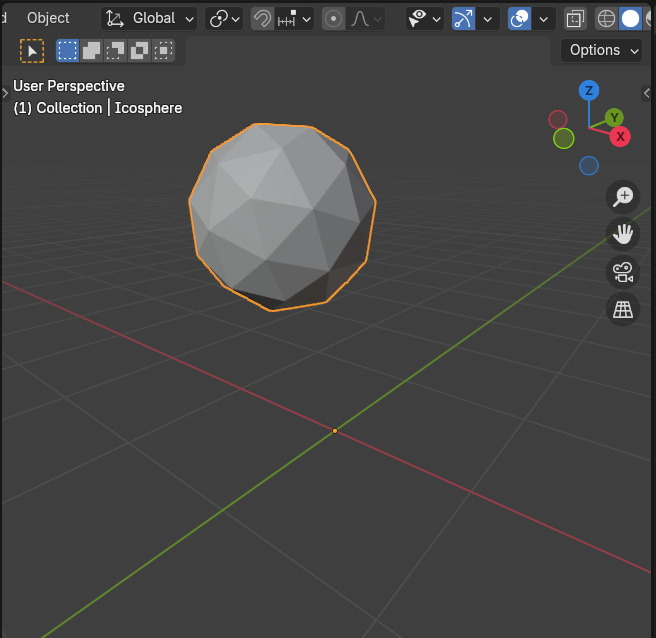Select the Icosphere object in viewport
This screenshot has height=638, width=656.
(282, 218)
